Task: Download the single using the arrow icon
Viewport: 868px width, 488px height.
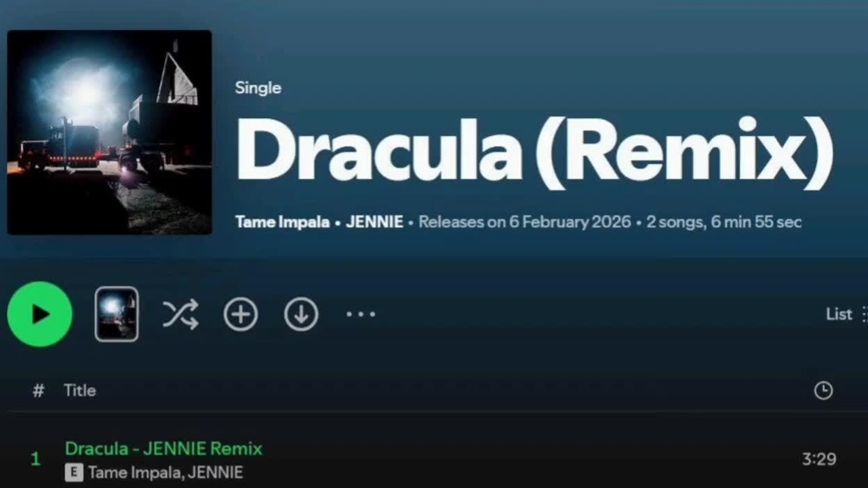Action: pyautogui.click(x=301, y=314)
